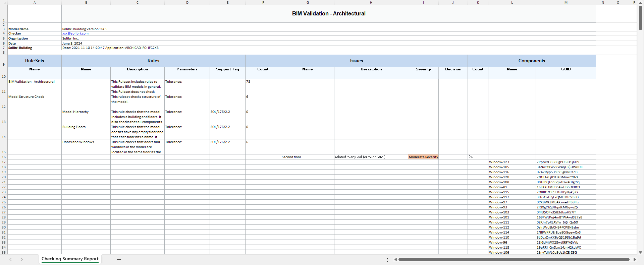
Task: Select the BIM Validation - Architectural title cell
Action: [328, 14]
